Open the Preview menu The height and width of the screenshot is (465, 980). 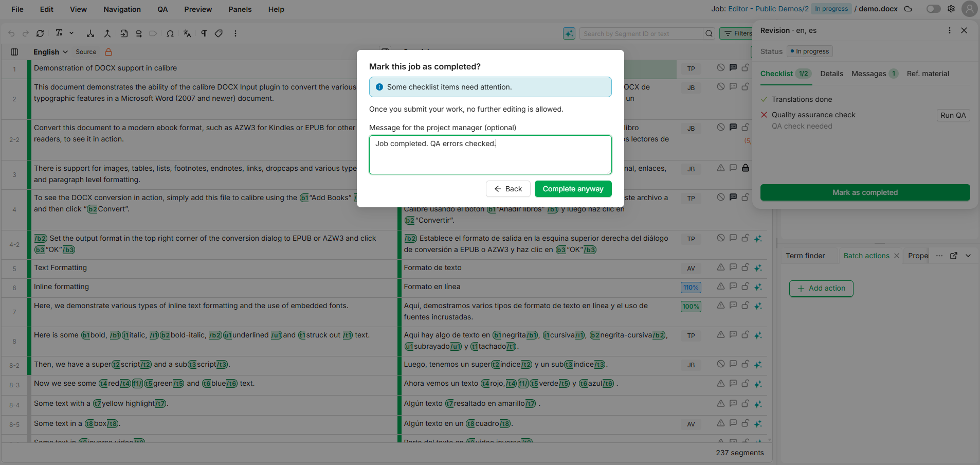[x=198, y=9]
